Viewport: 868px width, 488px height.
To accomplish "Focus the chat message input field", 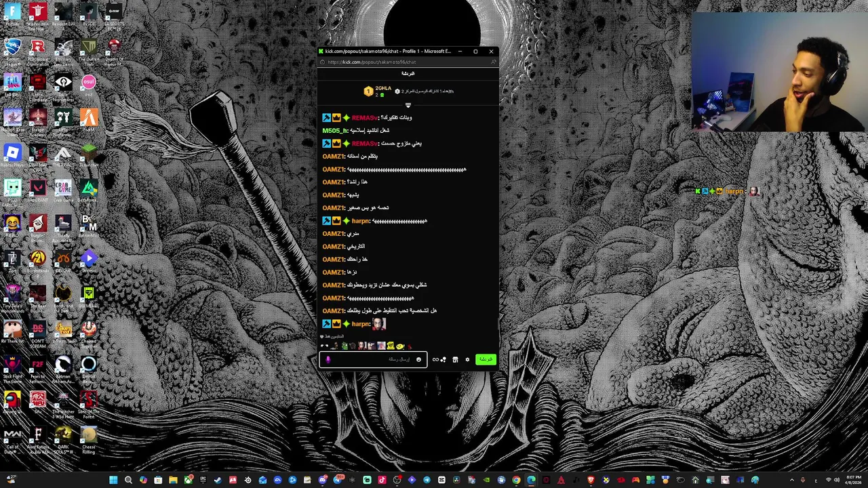I will (x=374, y=359).
